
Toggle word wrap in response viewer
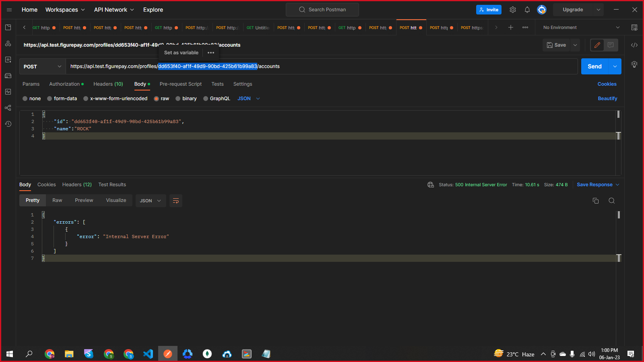pyautogui.click(x=176, y=201)
